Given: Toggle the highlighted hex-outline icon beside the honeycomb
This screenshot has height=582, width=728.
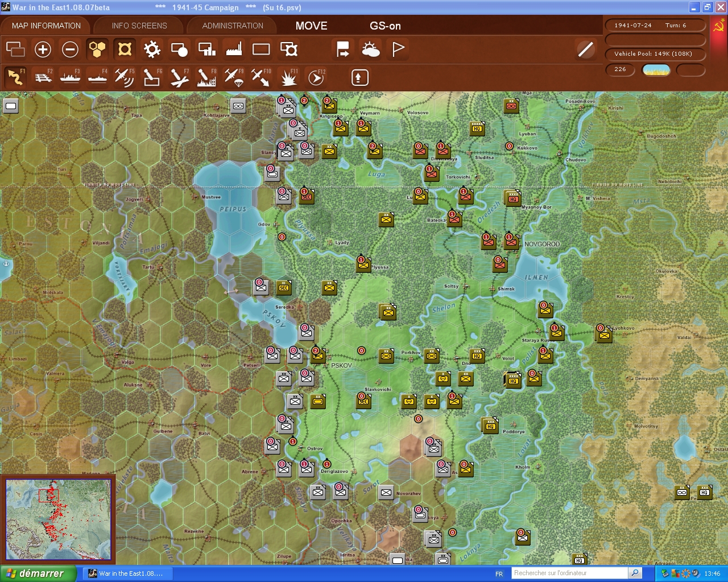Looking at the screenshot, I should pos(125,49).
